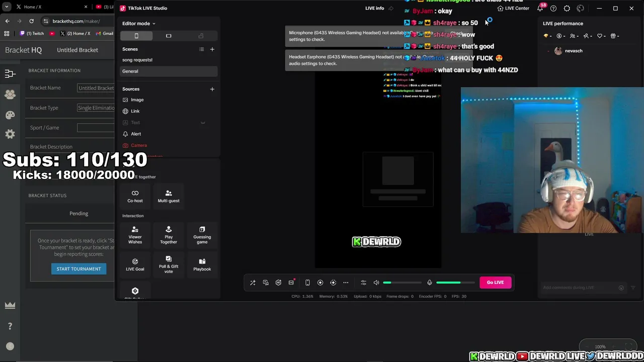Screen dimensions: 644x362
Task: Open Bracket Type dropdown in Bracket HQ
Action: [96, 108]
